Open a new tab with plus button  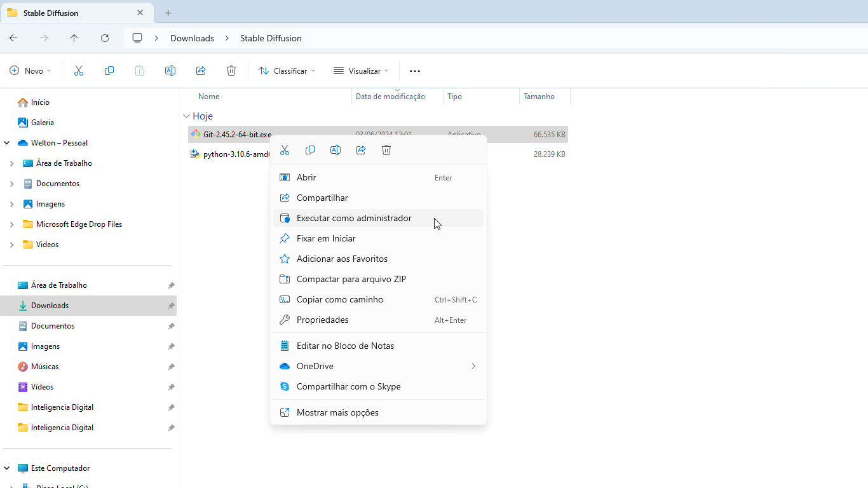(168, 13)
